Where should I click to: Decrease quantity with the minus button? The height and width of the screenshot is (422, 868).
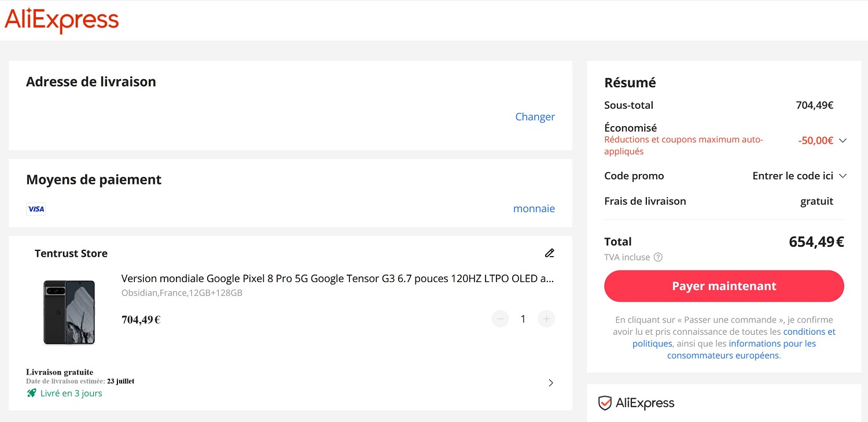(500, 319)
